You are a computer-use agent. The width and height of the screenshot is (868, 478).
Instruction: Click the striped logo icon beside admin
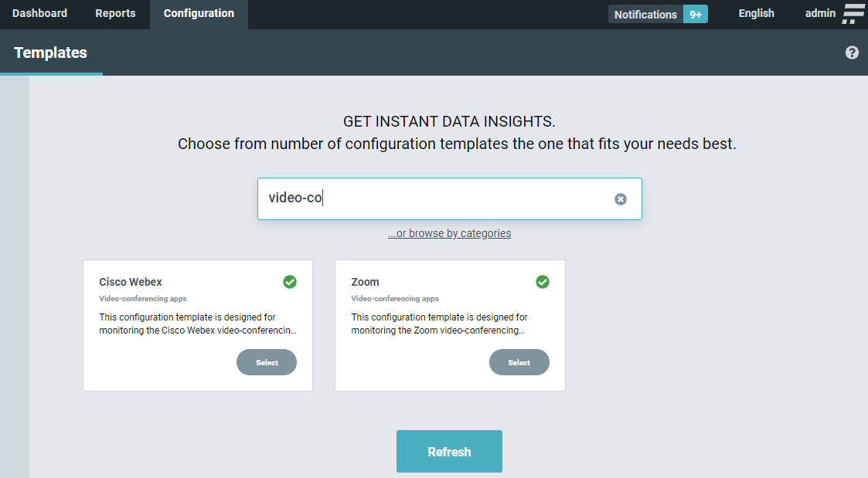tap(853, 14)
